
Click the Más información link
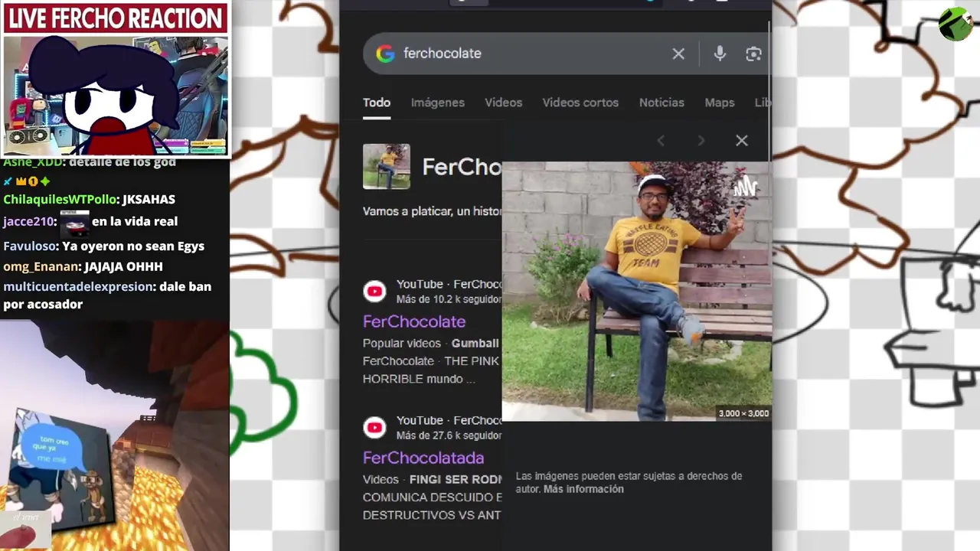point(583,489)
